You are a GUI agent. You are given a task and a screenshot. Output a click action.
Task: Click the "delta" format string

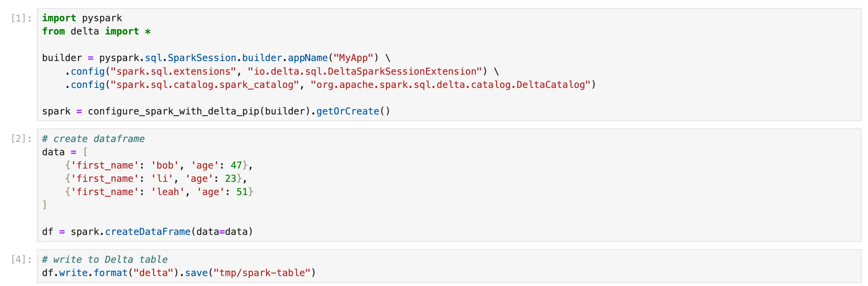(153, 273)
